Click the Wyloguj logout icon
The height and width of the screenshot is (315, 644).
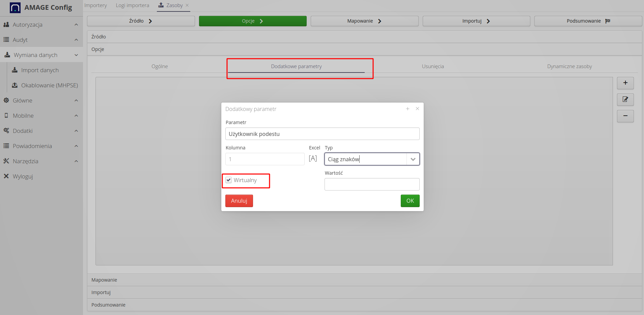coord(6,176)
